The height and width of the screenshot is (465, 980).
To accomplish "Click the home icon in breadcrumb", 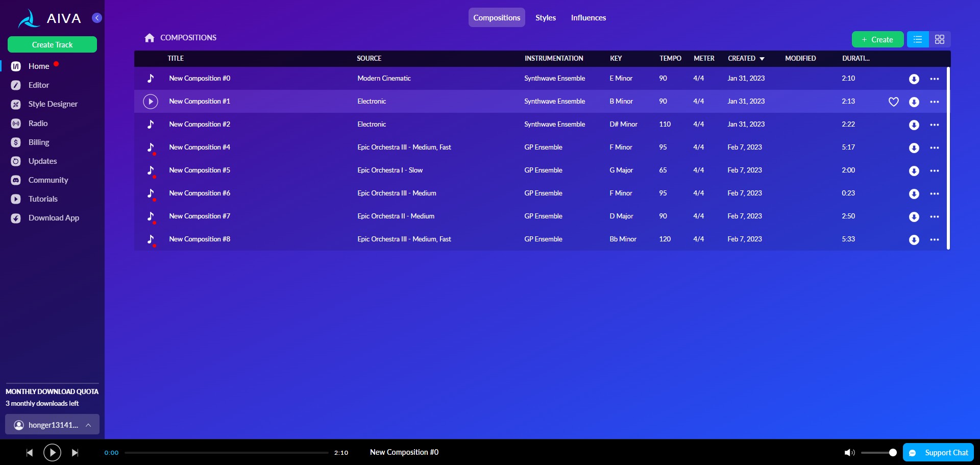I will pyautogui.click(x=149, y=38).
